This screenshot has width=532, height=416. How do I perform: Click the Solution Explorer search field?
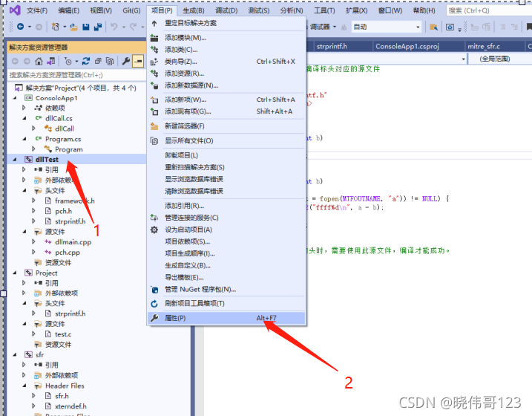pyautogui.click(x=76, y=75)
